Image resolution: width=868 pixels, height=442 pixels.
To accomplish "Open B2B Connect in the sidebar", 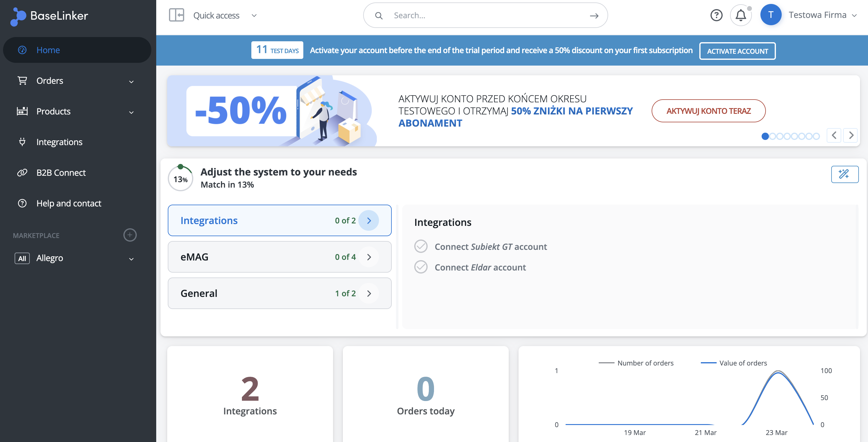I will coord(61,173).
